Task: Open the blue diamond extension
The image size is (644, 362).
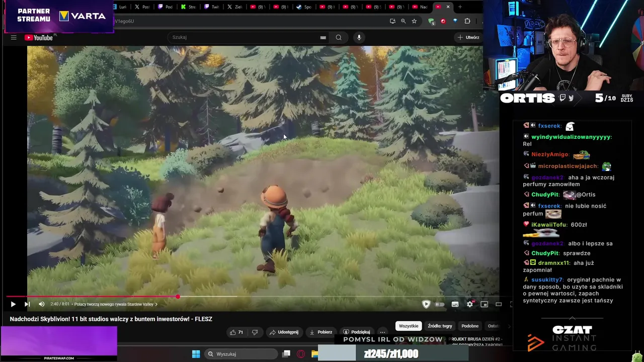Action: [x=455, y=21]
